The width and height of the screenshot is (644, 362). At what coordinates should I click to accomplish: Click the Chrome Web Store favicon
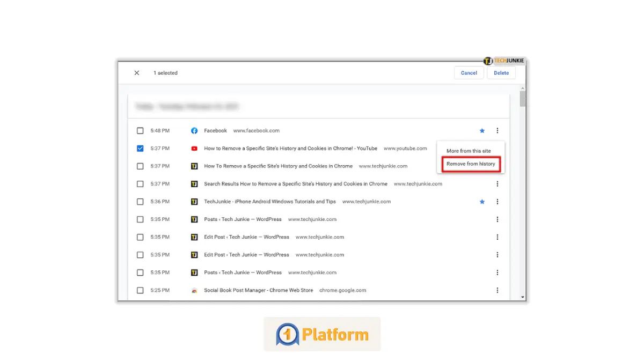pos(194,291)
